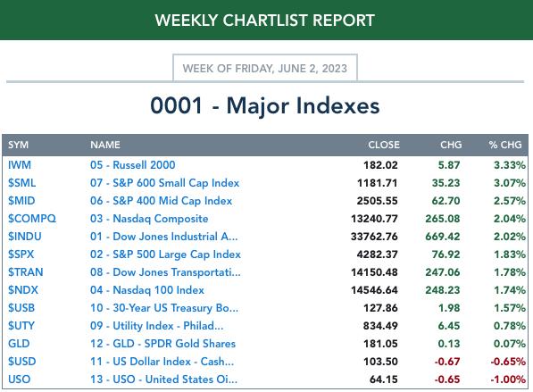Click the $USD symbol link
Image resolution: width=533 pixels, height=392 pixels.
click(x=21, y=362)
